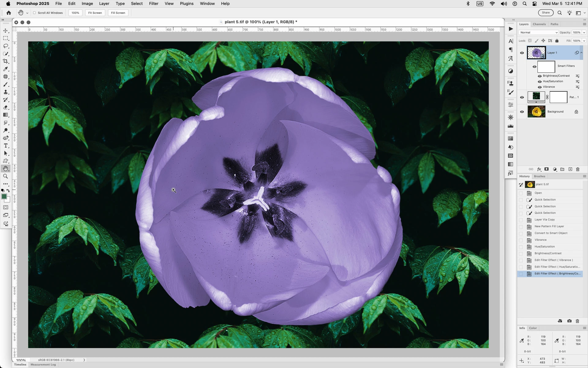Hide the Background layer visibility eye

(x=522, y=112)
